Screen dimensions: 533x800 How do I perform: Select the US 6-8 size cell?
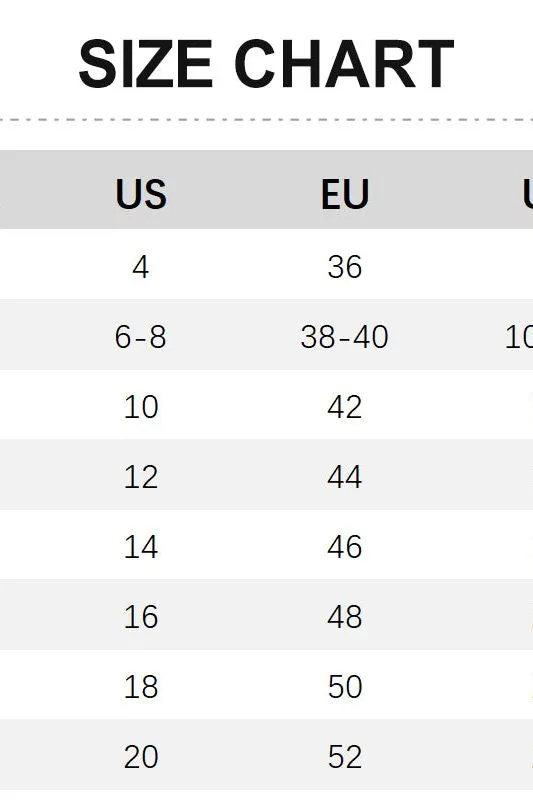click(x=141, y=337)
